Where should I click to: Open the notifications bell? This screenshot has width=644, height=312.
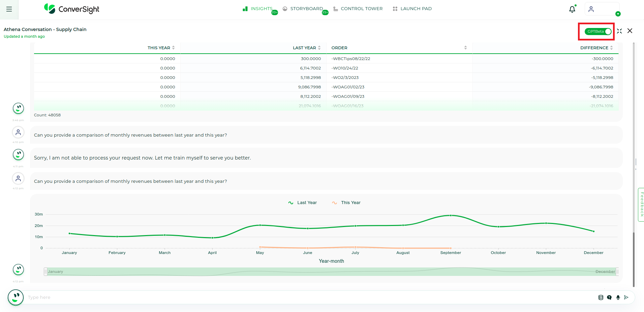point(572,9)
